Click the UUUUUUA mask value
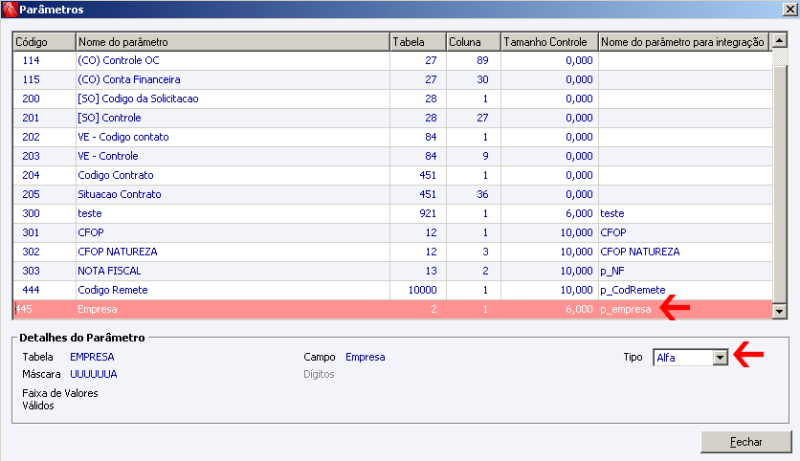This screenshot has width=800, height=461. pyautogui.click(x=94, y=374)
